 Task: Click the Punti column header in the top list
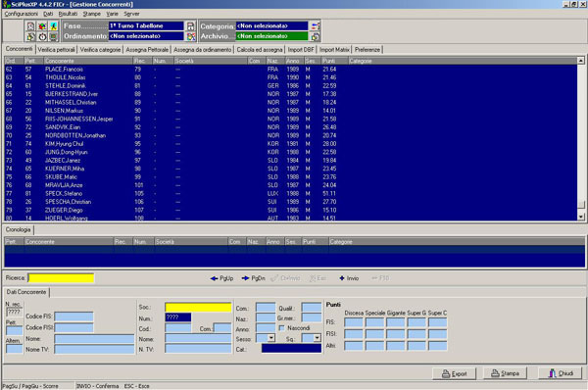tap(335, 61)
